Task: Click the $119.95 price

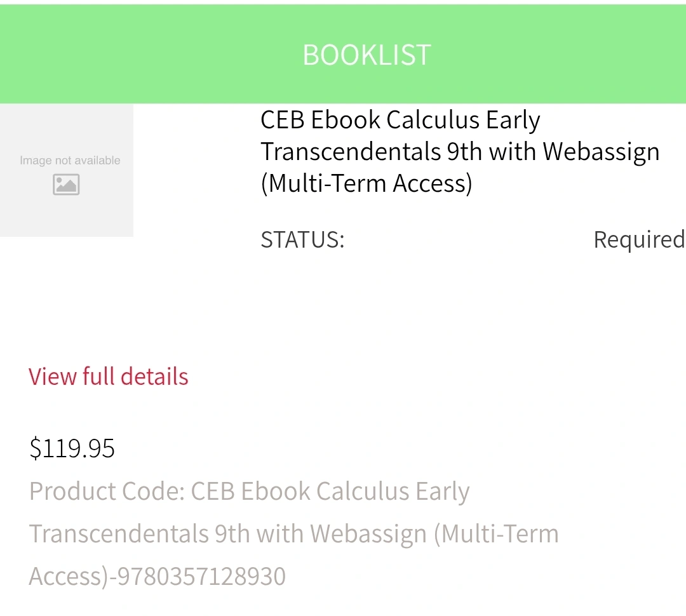Action: [x=72, y=448]
